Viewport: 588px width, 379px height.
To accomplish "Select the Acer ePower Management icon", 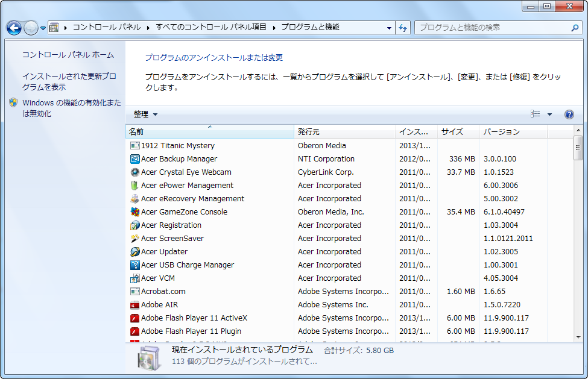I will click(x=134, y=186).
